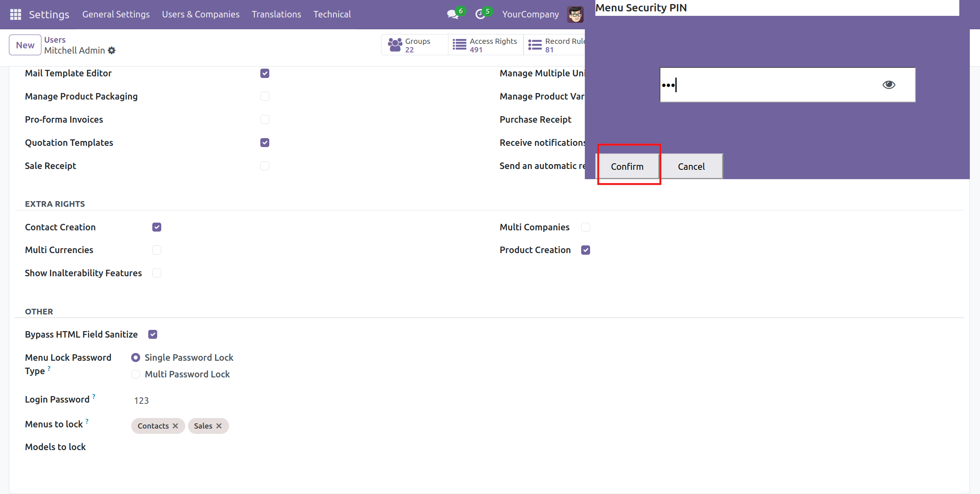
Task: Open the Translations menu
Action: tap(276, 14)
